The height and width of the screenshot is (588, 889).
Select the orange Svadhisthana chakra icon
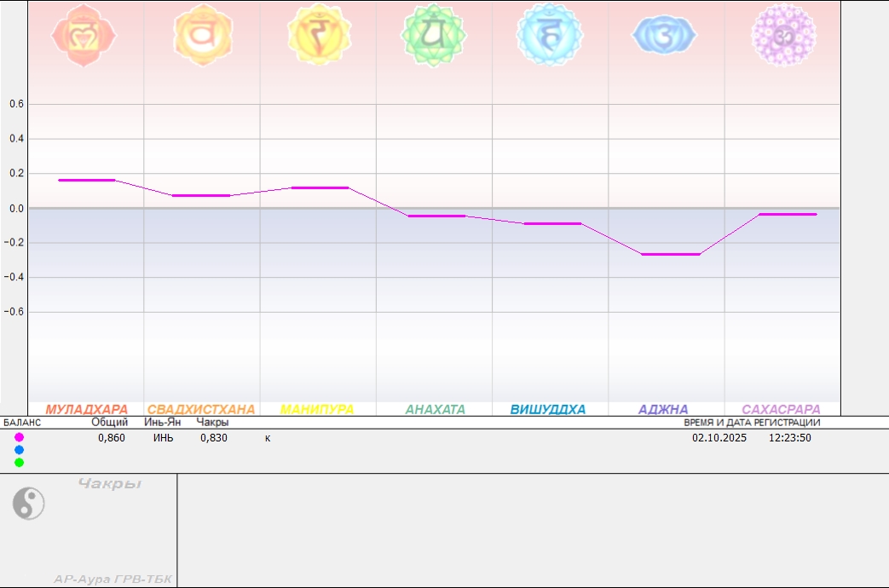click(x=202, y=35)
